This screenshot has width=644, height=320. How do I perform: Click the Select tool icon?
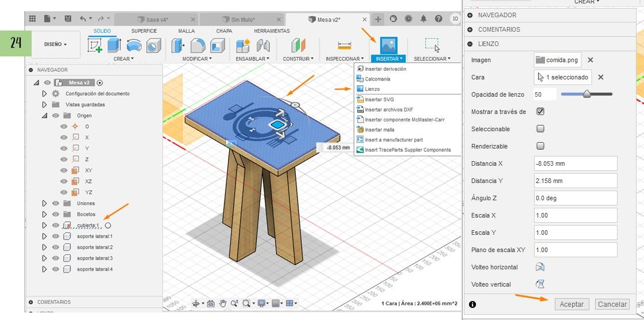click(x=432, y=45)
